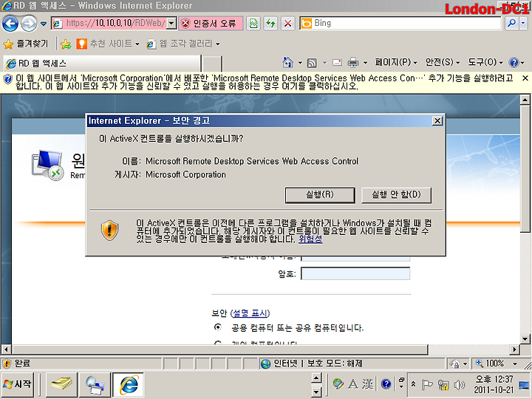Image resolution: width=532 pixels, height=399 pixels.
Task: Open search provider dropdown arrow
Action: [523, 23]
